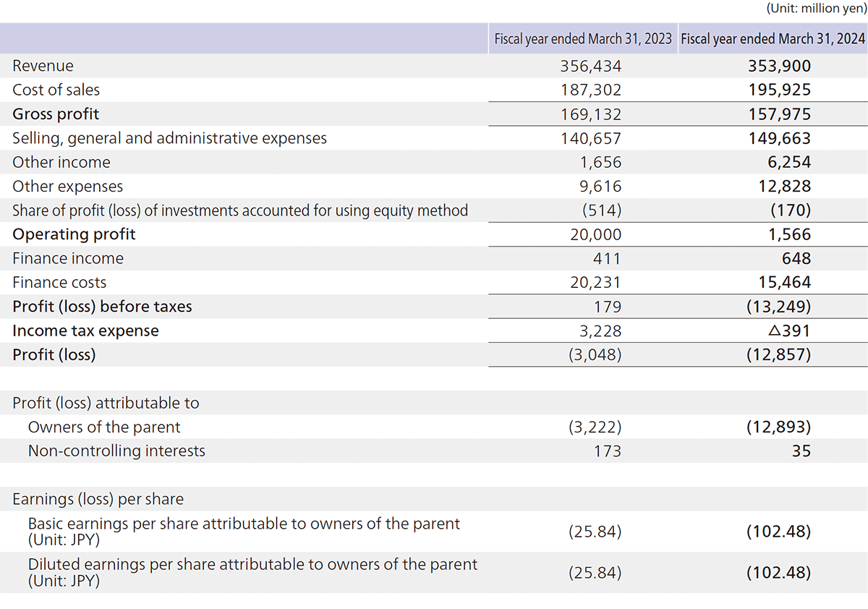Click the Fiscal year ended March 31, 2024 header
This screenshot has width=868, height=609.
(773, 39)
